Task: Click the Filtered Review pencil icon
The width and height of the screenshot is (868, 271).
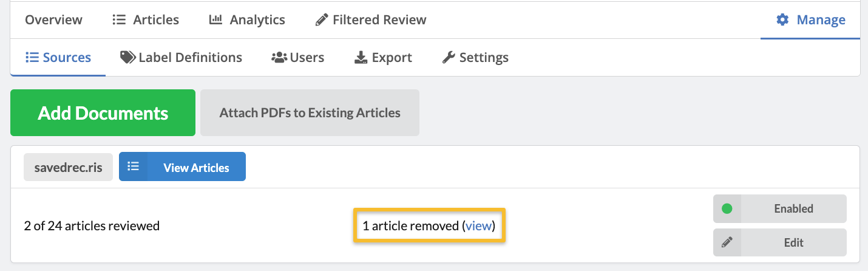Action: pyautogui.click(x=322, y=20)
